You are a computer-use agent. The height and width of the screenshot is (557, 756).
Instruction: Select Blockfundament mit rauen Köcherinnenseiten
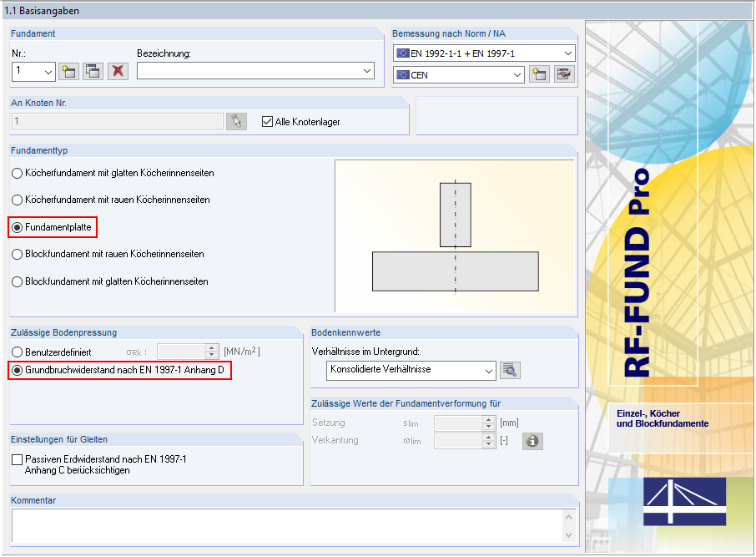coord(18,255)
